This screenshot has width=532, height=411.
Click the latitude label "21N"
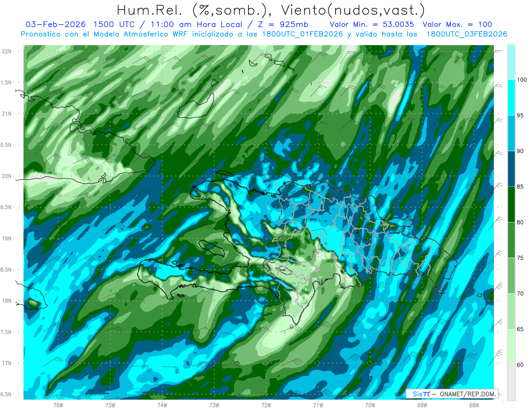pos(7,114)
